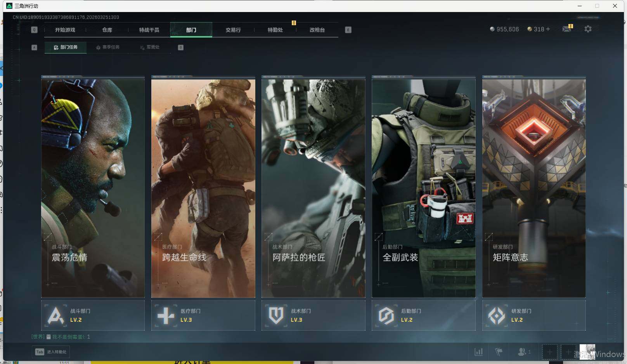Click the CN UID text at top left
The height and width of the screenshot is (364, 627).
pos(66,17)
